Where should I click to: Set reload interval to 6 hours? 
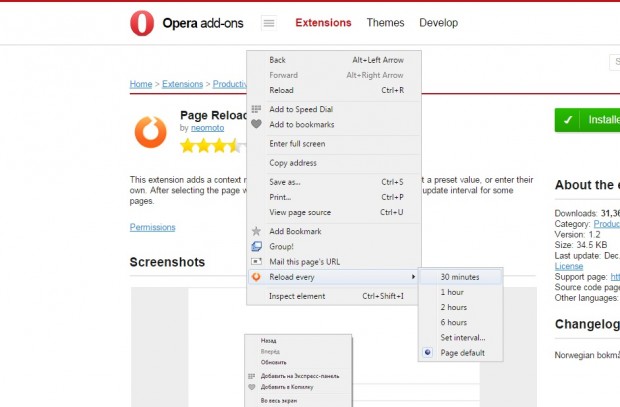[461, 322]
